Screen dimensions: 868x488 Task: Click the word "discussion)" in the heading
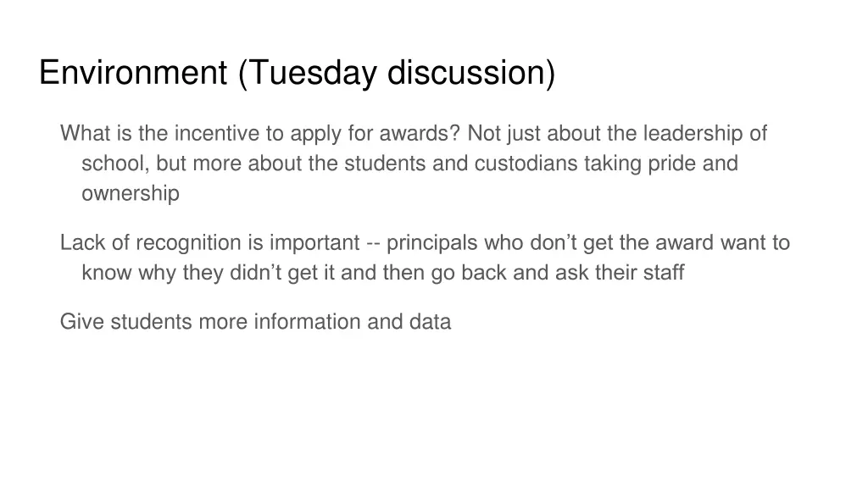coord(471,73)
